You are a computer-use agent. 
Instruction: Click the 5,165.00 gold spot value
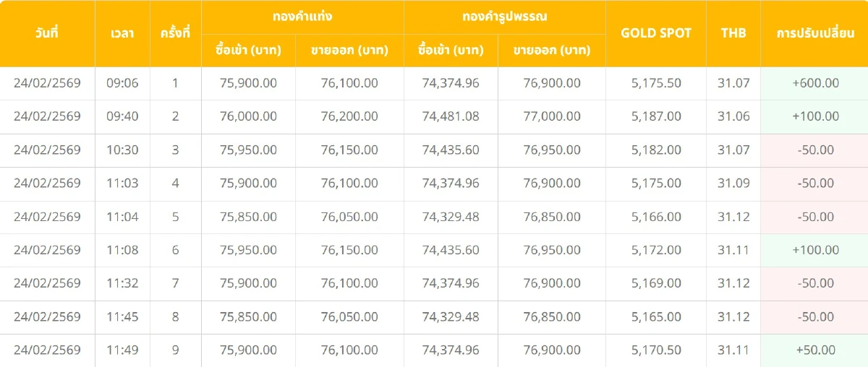[656, 317]
